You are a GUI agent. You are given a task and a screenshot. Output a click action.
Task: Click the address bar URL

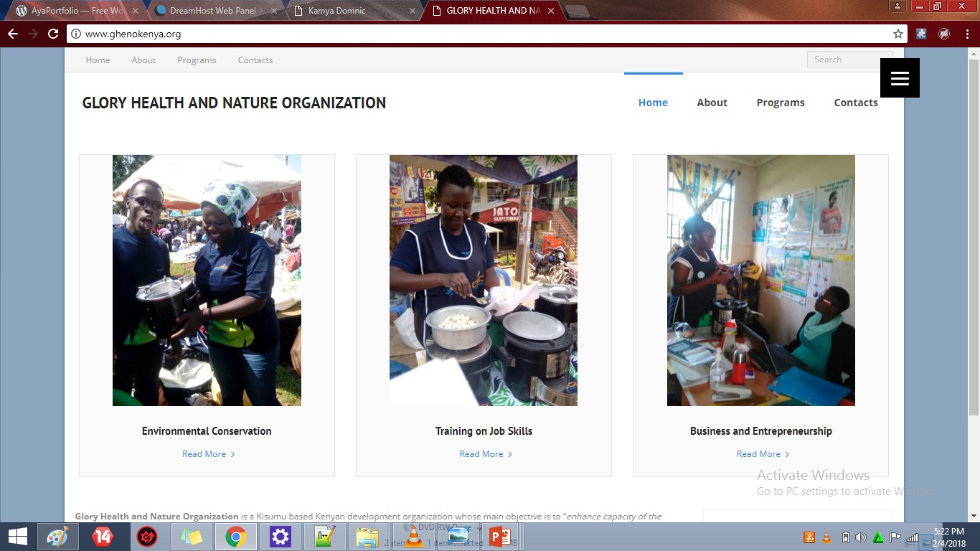pos(133,34)
